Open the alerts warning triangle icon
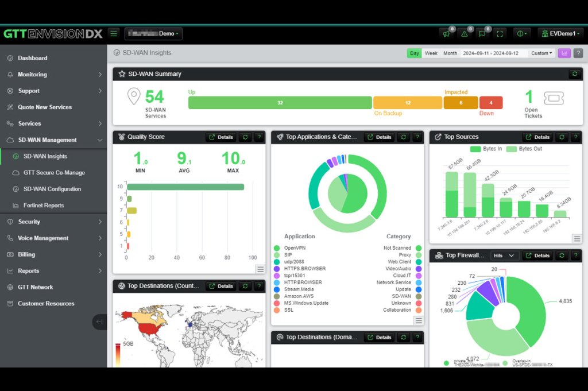 pos(464,34)
